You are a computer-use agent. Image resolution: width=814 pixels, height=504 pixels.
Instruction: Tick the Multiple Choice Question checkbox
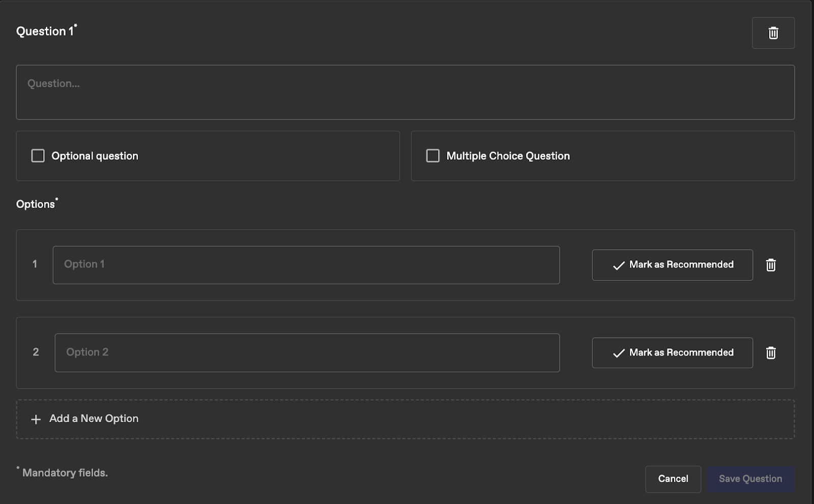click(433, 156)
